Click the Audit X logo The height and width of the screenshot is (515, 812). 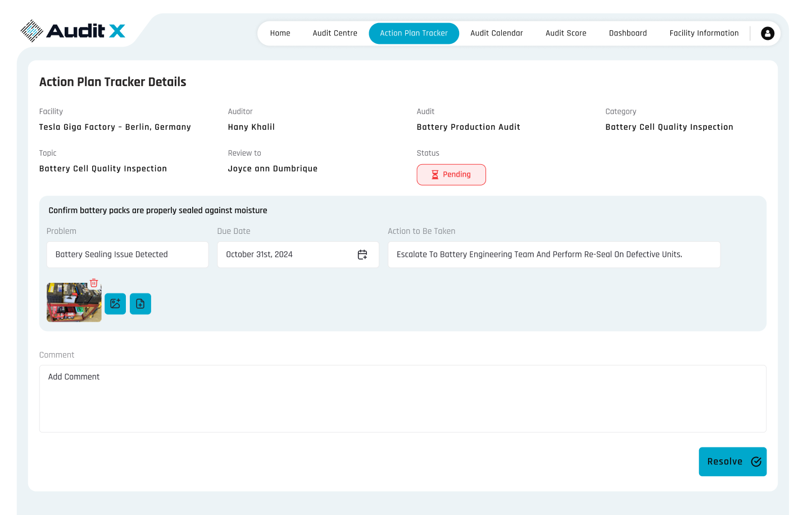point(73,31)
